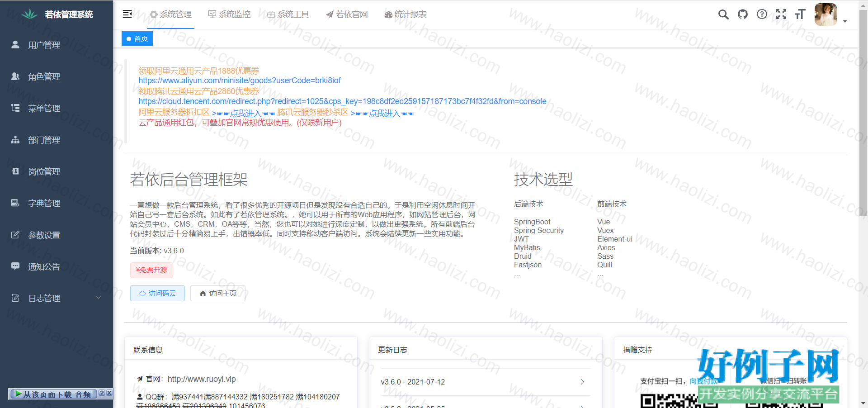The height and width of the screenshot is (408, 868).
Task: Click MyBatis in the backend list
Action: coord(527,247)
